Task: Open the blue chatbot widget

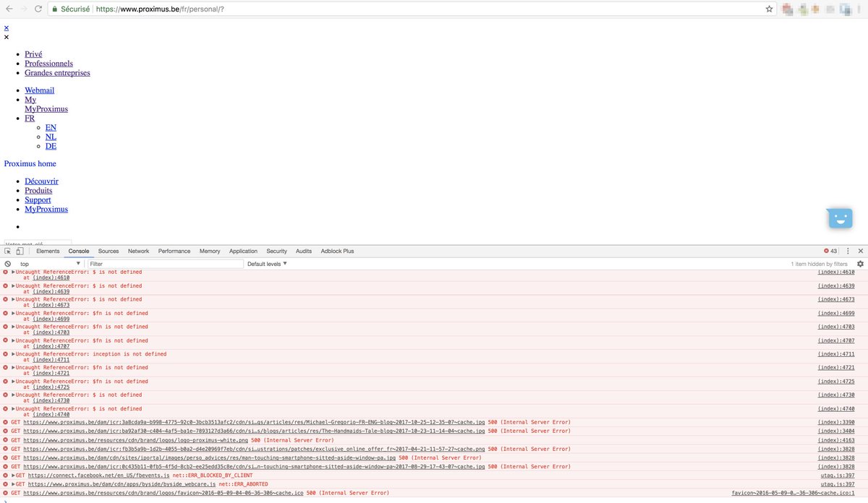Action: click(x=840, y=218)
